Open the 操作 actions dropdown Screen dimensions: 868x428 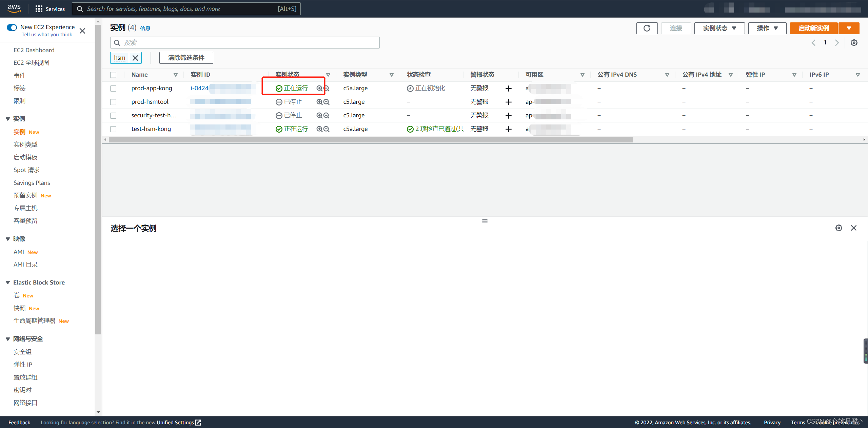767,28
